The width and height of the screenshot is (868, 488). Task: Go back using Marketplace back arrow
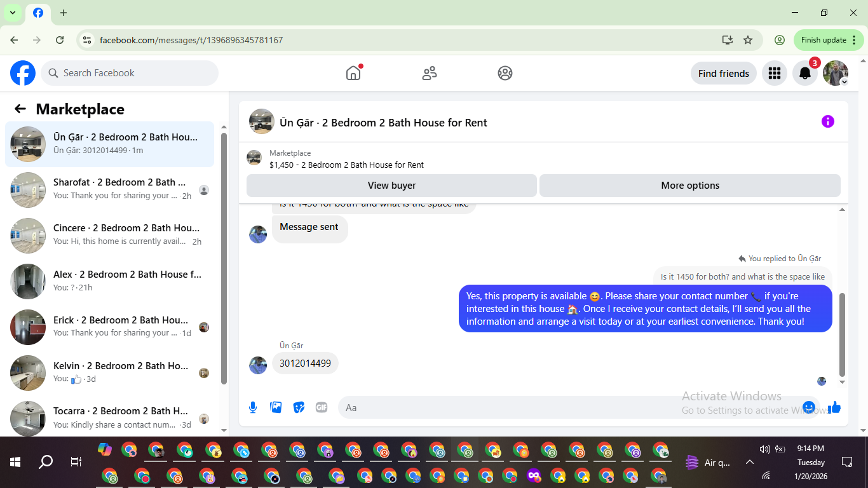coord(20,109)
